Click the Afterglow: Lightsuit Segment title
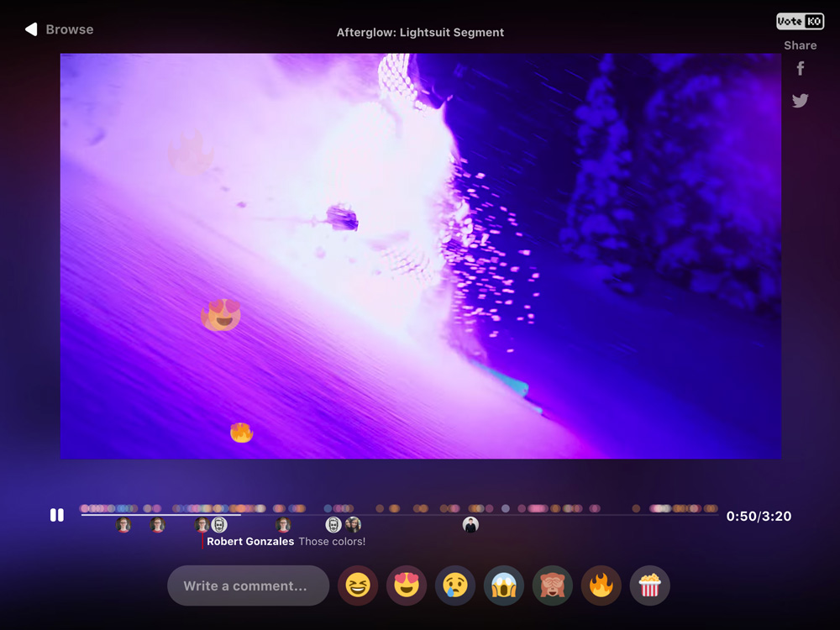Viewport: 840px width, 630px height. 421,33
